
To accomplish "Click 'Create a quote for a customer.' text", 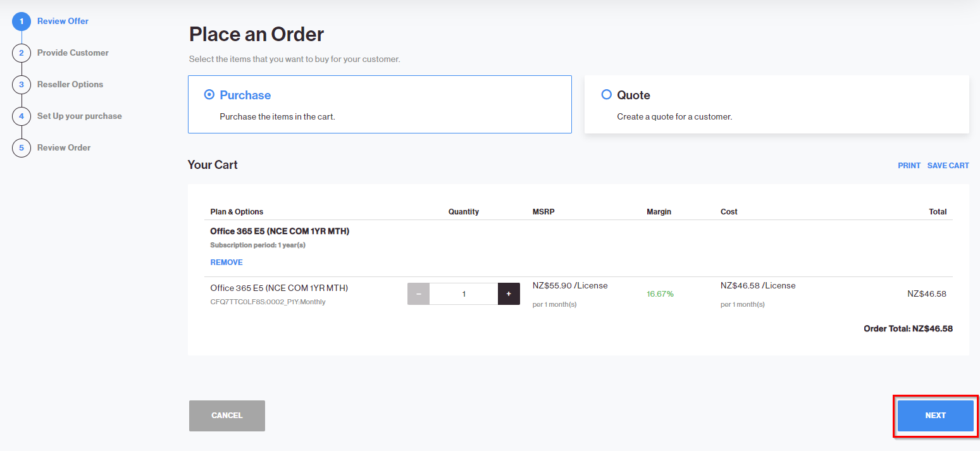I will (x=674, y=116).
